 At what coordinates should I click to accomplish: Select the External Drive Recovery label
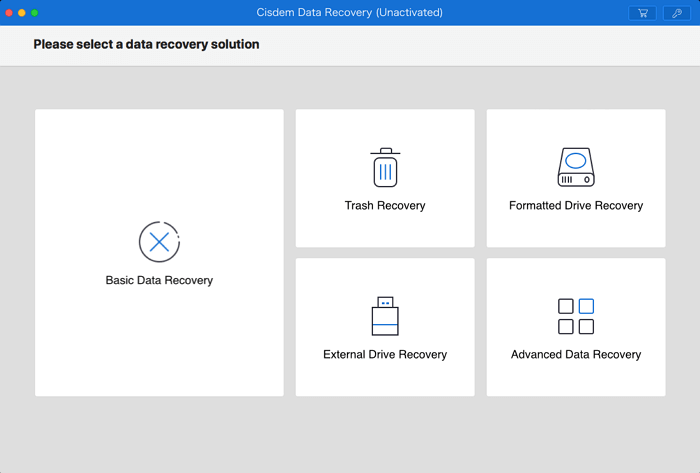pyautogui.click(x=385, y=355)
